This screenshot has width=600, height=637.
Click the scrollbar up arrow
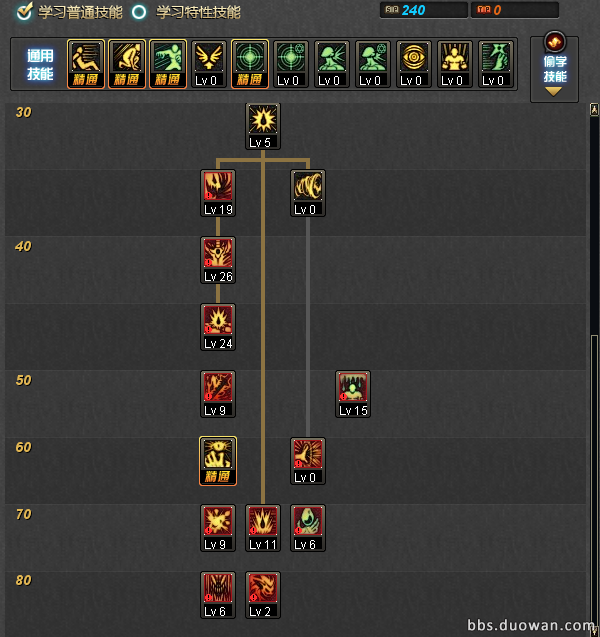click(x=594, y=109)
